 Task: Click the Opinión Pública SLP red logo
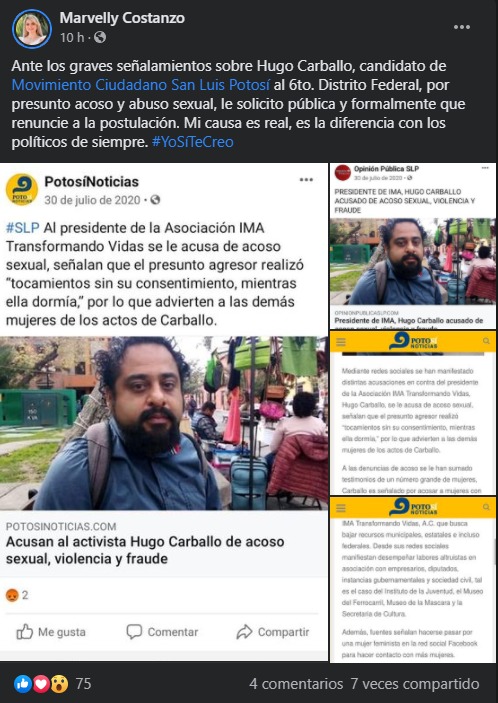(343, 173)
